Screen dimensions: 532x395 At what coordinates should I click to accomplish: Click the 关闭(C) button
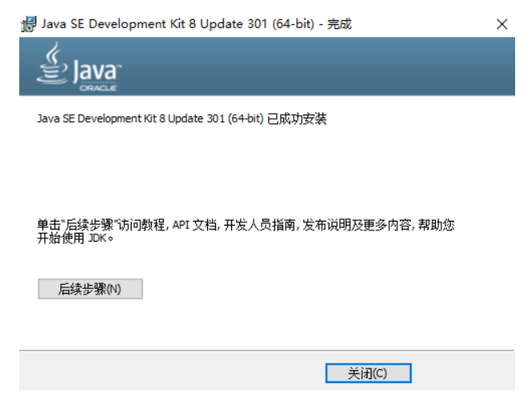point(368,373)
